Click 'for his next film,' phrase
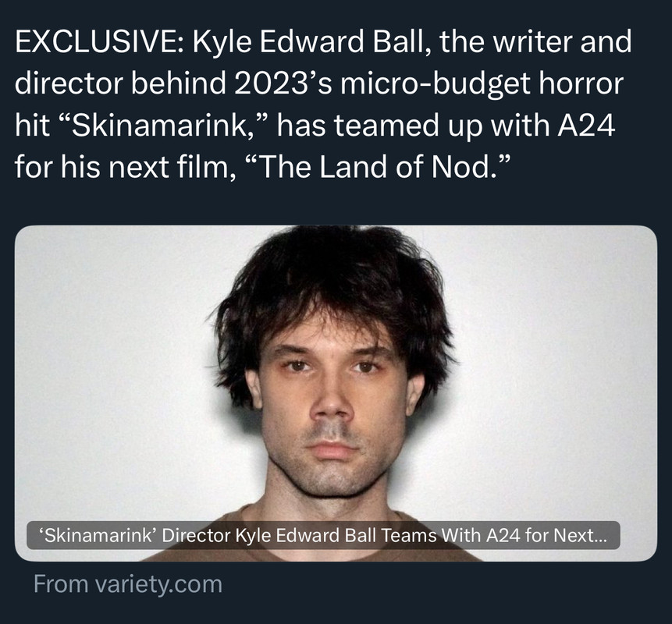The width and height of the screenshot is (672, 624). click(125, 168)
